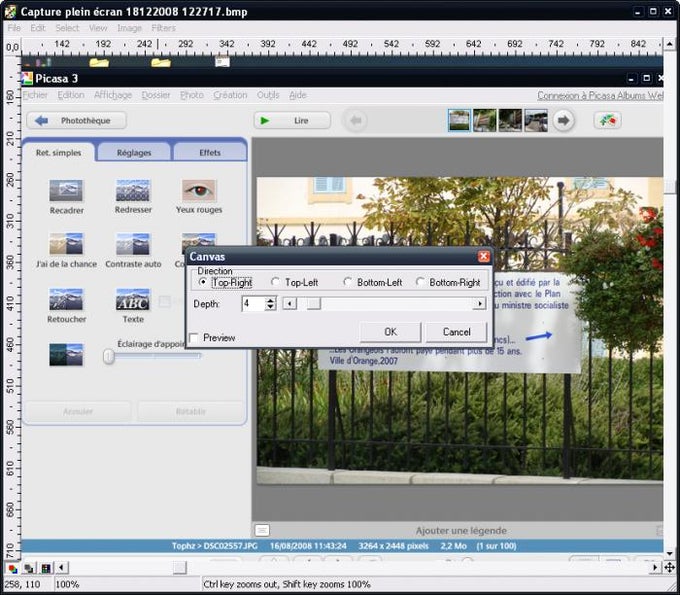Click the vertical scrollbar down arrow

point(669,554)
